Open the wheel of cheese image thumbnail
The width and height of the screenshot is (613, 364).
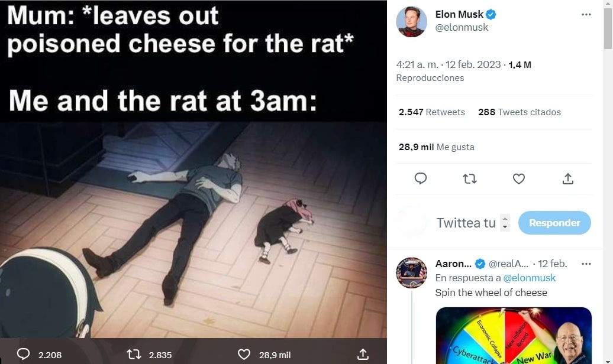(514, 335)
